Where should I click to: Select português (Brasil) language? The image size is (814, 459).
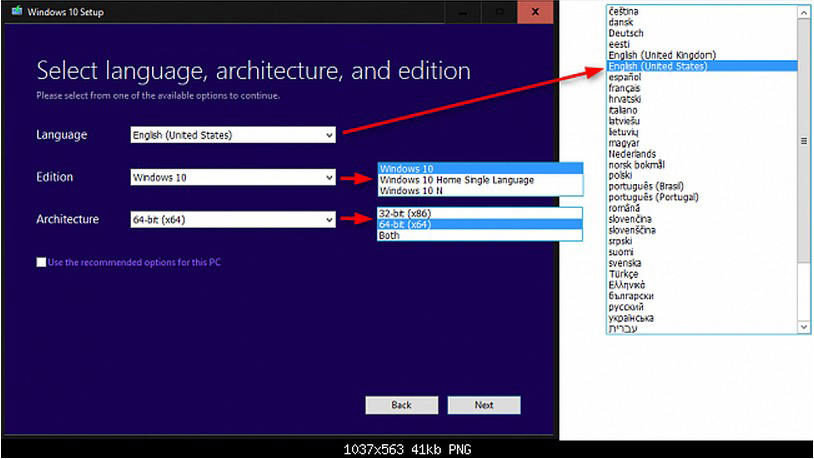click(x=702, y=186)
